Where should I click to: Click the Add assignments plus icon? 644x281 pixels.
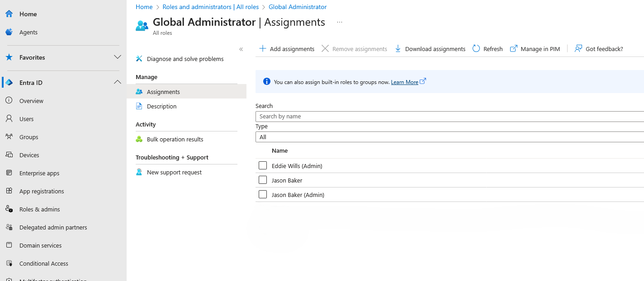262,49
